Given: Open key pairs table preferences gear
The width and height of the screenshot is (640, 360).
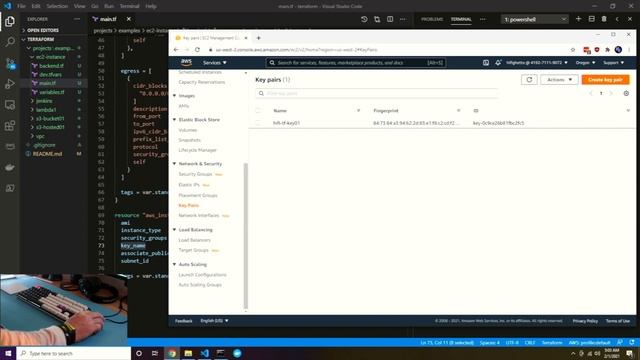Looking at the screenshot, I should click(x=626, y=93).
